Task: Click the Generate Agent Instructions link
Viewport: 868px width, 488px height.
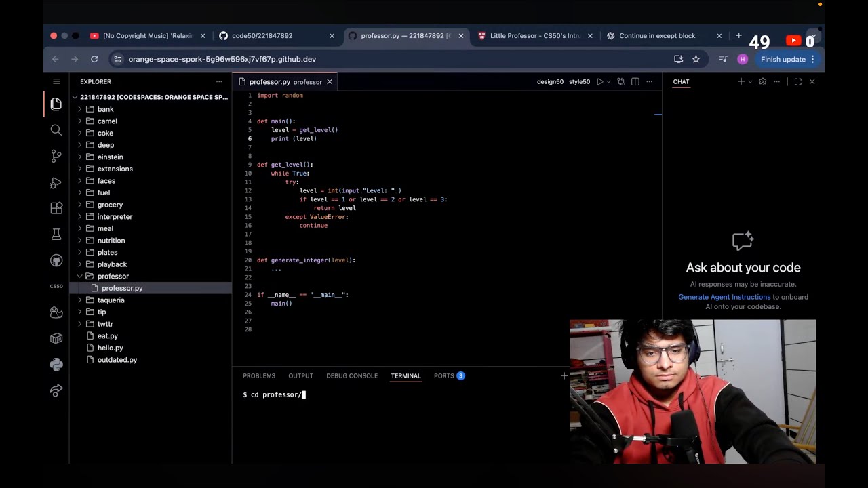Action: point(724,297)
